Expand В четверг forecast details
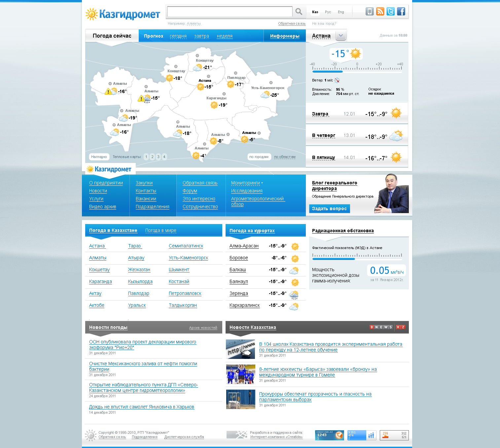 tap(324, 135)
